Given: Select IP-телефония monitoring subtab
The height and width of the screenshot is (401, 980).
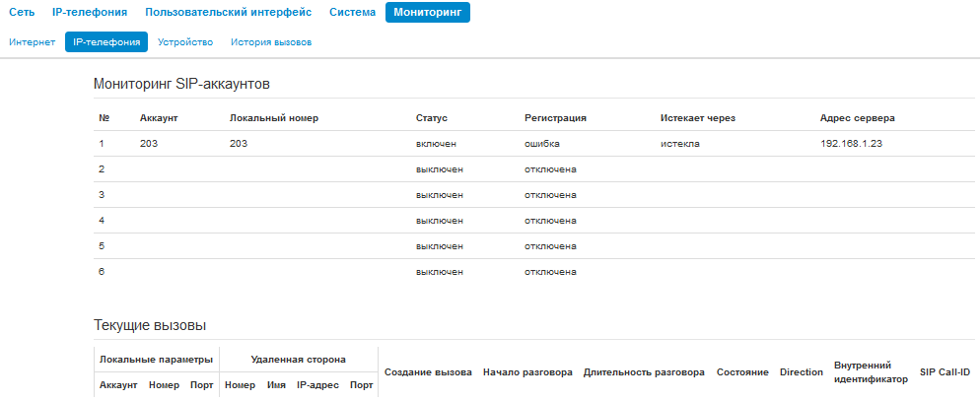Looking at the screenshot, I should point(105,42).
